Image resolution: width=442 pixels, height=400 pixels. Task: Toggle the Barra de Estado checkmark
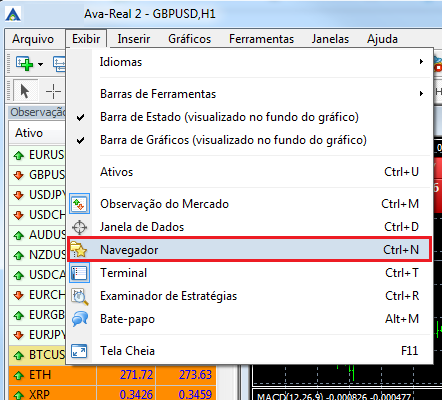point(80,117)
